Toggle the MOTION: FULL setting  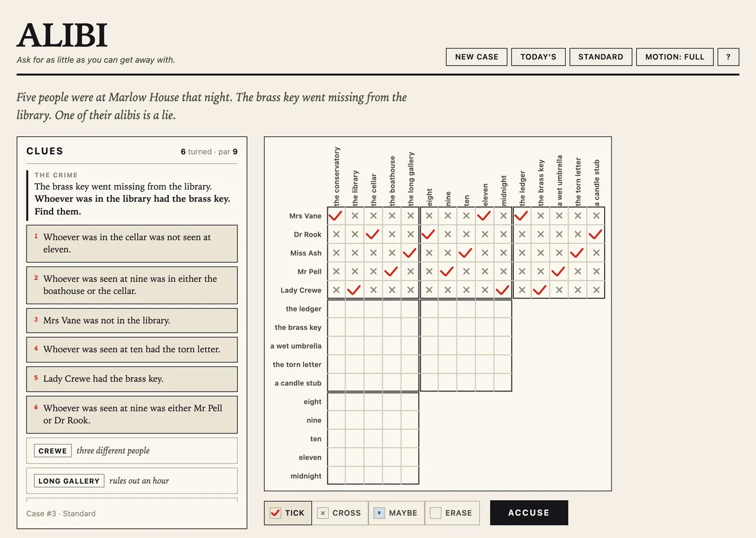pos(674,57)
